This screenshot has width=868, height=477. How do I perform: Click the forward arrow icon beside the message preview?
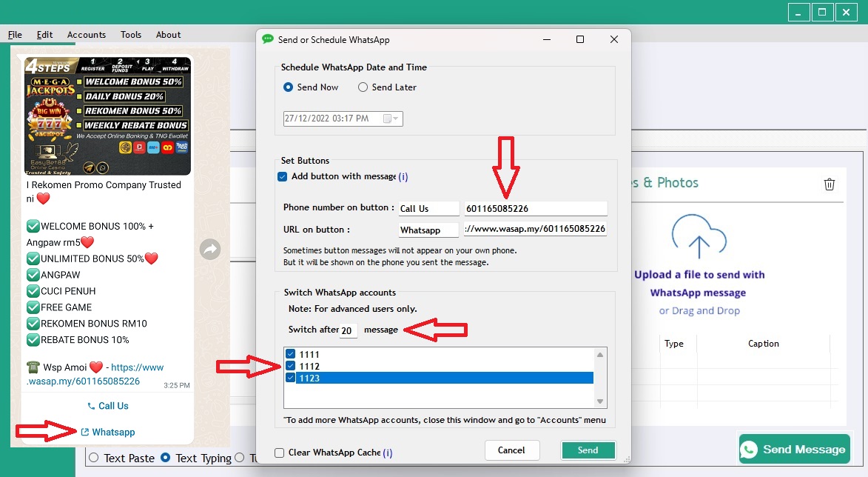[x=210, y=250]
